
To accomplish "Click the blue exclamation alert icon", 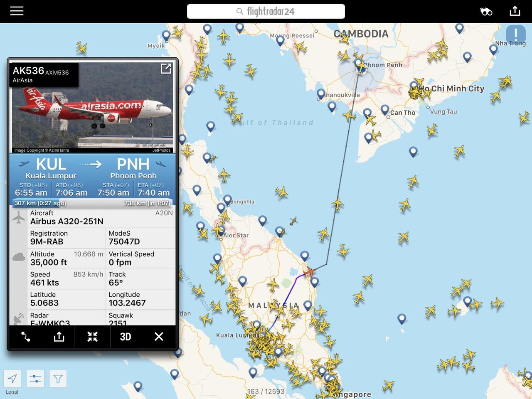I will pos(516,34).
